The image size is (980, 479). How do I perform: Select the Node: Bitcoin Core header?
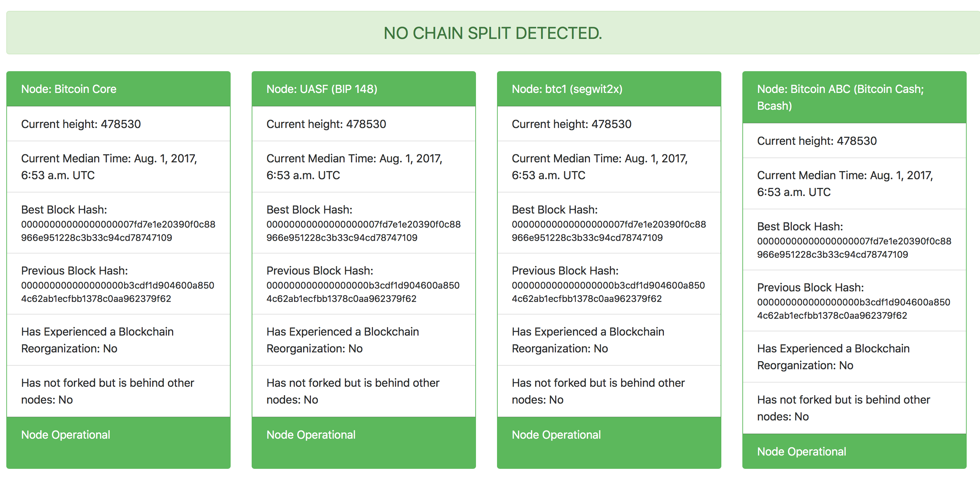(x=118, y=89)
